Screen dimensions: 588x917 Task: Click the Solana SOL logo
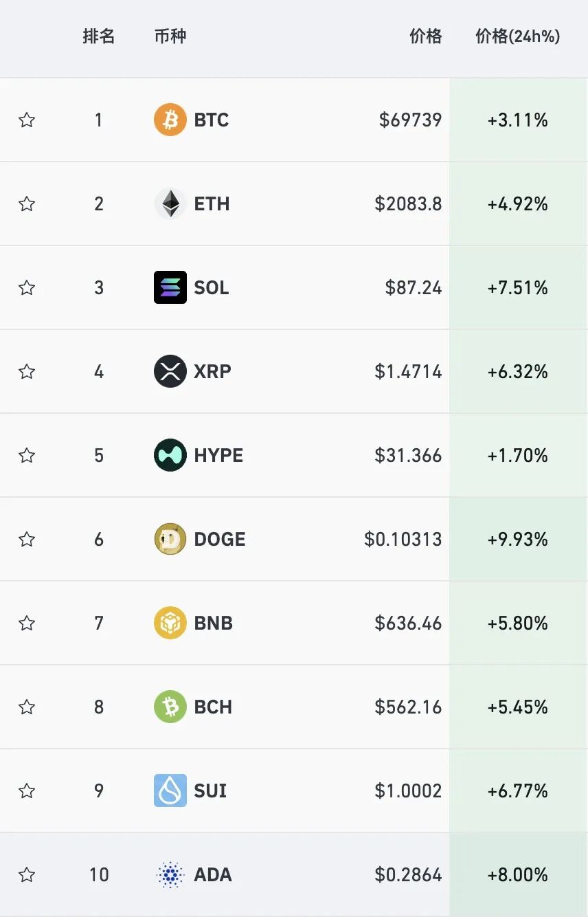coord(170,287)
